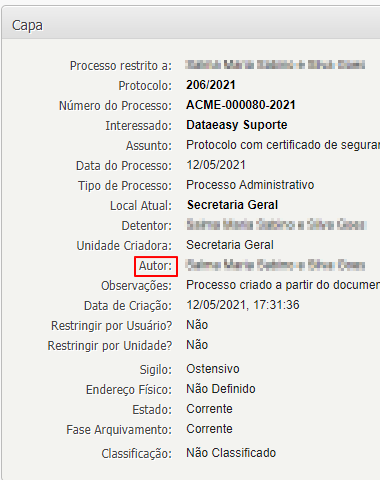Click the Data do Processo value 12/05/2021
This screenshot has height=480, width=380.
point(216,165)
